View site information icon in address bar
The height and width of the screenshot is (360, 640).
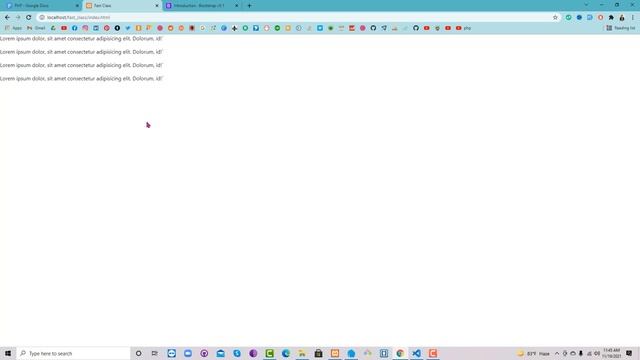coord(42,18)
